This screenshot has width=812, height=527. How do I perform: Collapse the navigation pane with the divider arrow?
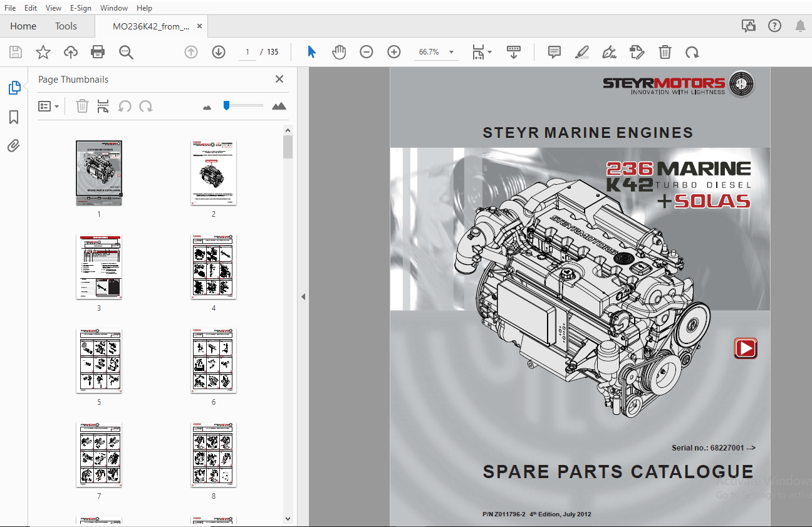coord(303,296)
